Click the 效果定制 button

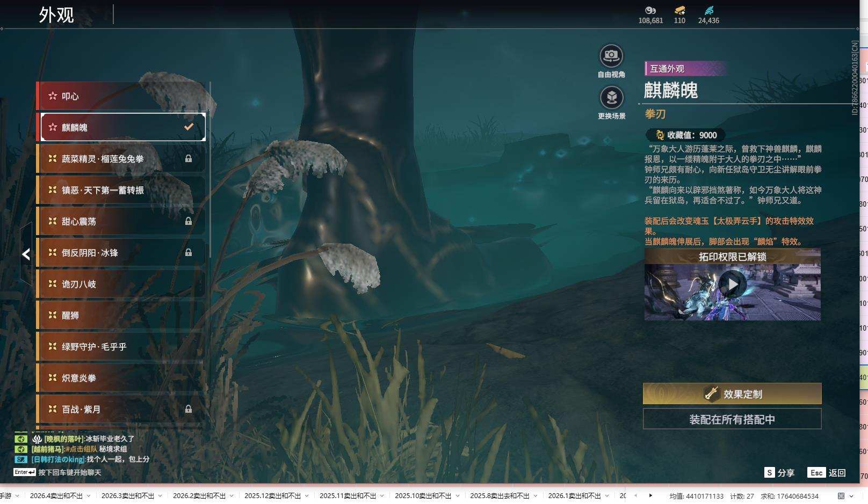732,394
